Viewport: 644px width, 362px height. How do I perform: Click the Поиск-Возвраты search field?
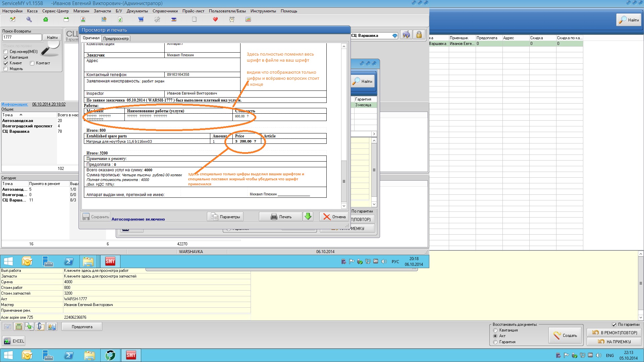click(x=22, y=37)
